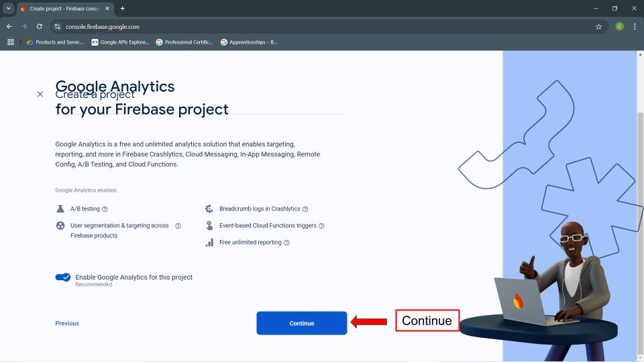The image size is (644, 362).
Task: Click the User segmentation circle icon
Action: [60, 225]
